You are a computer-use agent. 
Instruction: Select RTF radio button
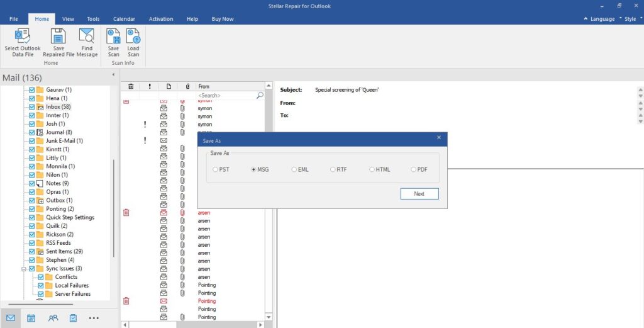333,169
